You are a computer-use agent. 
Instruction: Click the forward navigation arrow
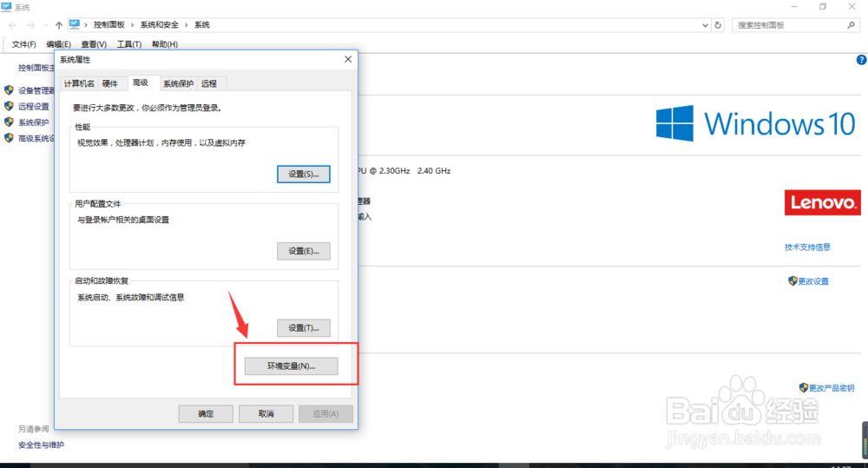(31, 25)
